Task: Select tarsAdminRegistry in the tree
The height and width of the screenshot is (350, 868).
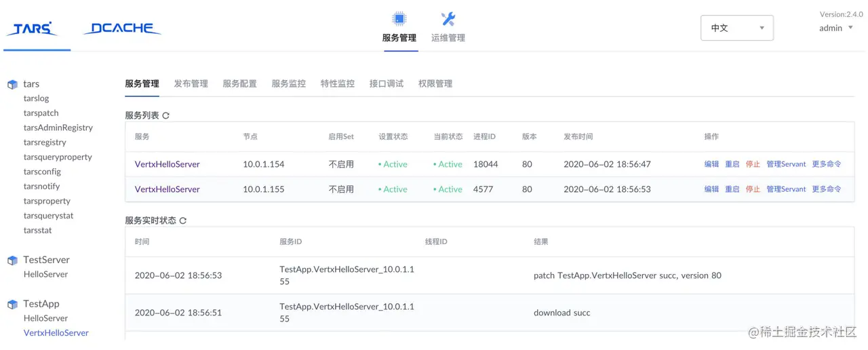Action: point(58,128)
